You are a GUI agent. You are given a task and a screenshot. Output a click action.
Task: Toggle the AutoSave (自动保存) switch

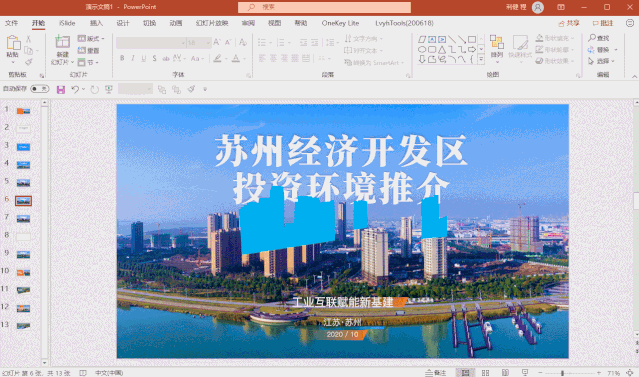point(40,89)
